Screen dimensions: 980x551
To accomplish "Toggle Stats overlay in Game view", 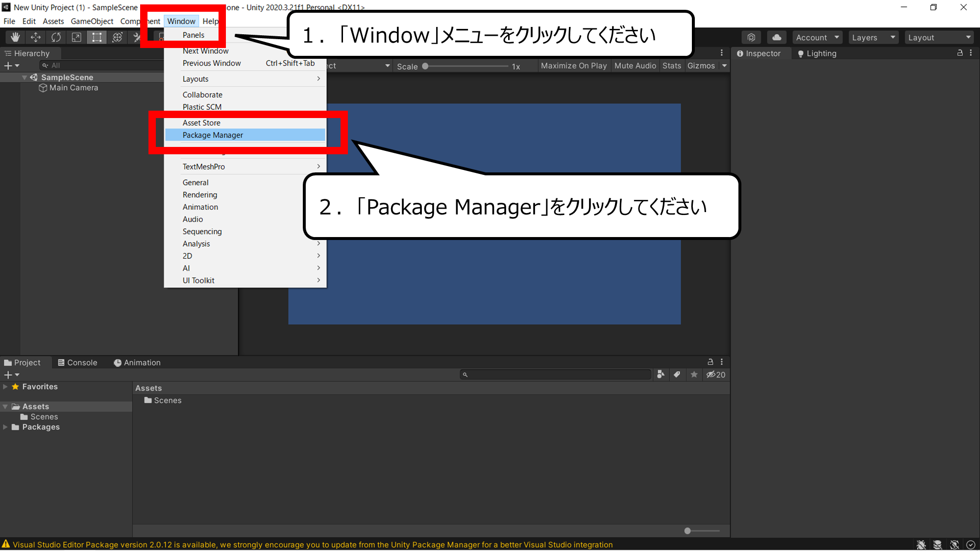I will 672,66.
